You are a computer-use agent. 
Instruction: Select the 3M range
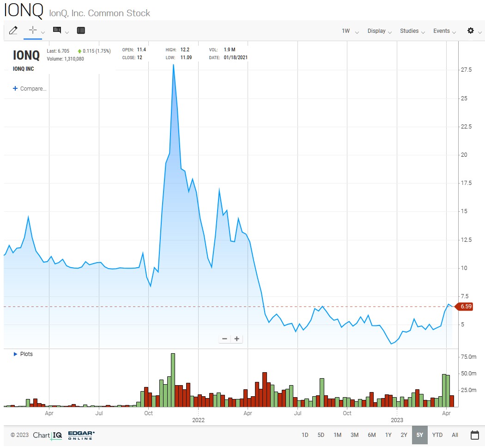[x=354, y=435]
